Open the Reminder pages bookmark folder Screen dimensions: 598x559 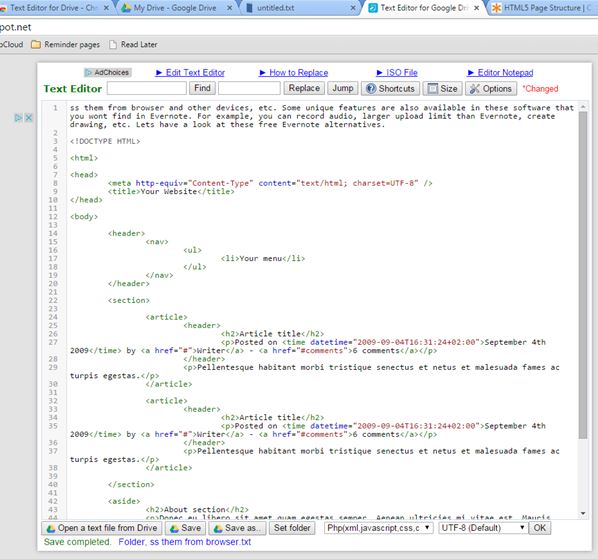click(x=65, y=45)
